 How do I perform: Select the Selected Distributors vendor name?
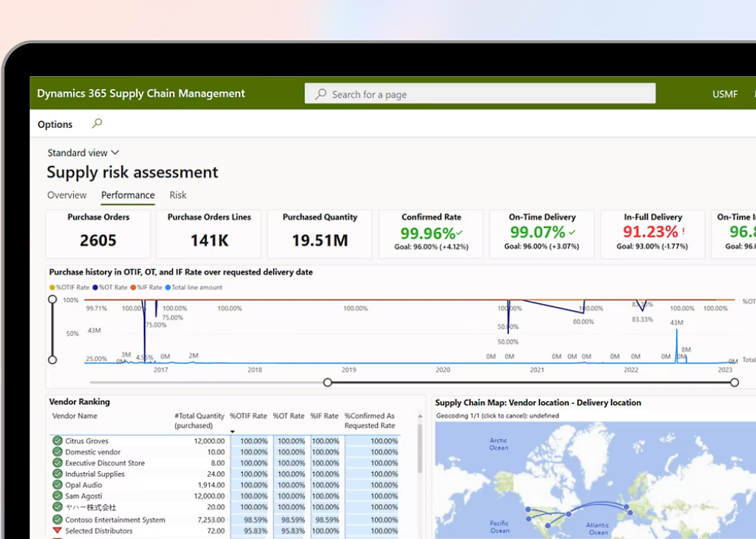pyautogui.click(x=99, y=531)
